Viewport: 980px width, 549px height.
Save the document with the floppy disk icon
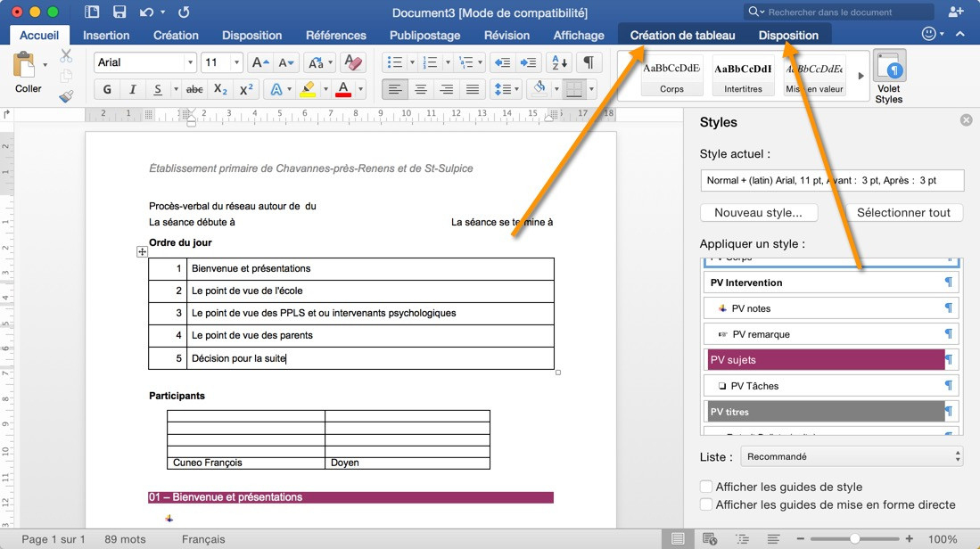(x=119, y=12)
